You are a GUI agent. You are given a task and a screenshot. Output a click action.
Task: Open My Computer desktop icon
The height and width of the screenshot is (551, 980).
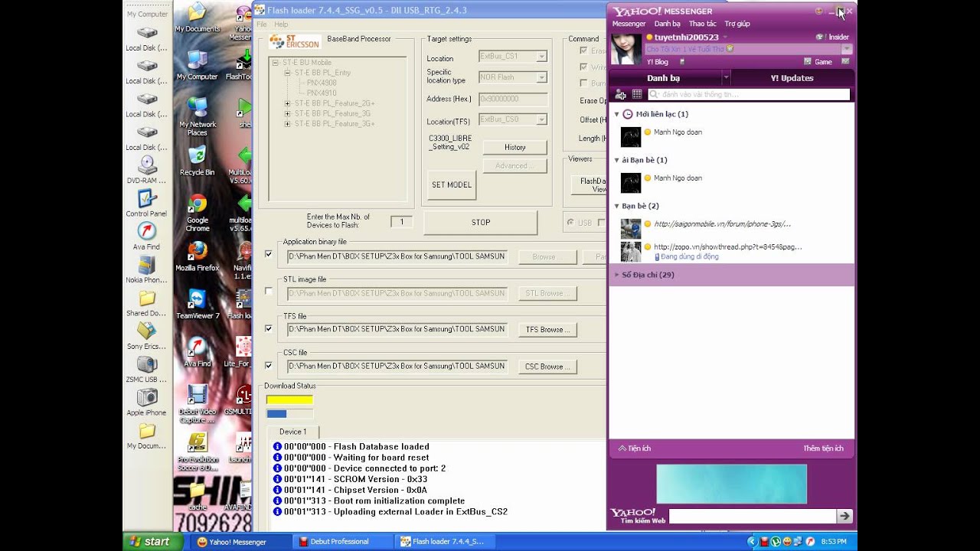pos(198,66)
